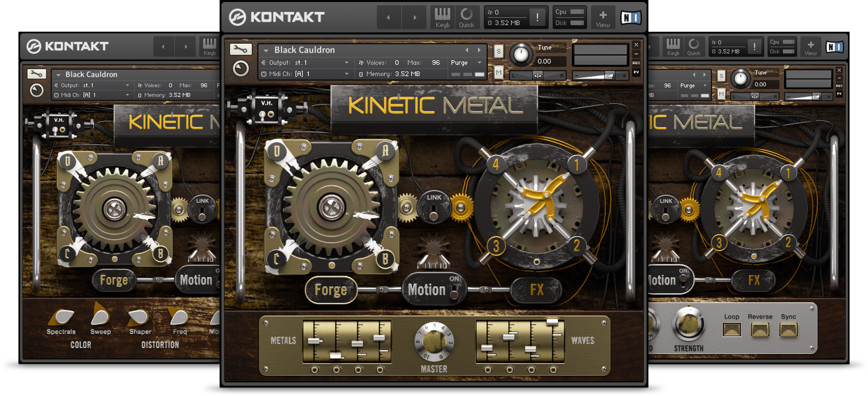Click the Sweep color icon in left window
Image resolution: width=868 pixels, height=396 pixels.
tap(100, 314)
